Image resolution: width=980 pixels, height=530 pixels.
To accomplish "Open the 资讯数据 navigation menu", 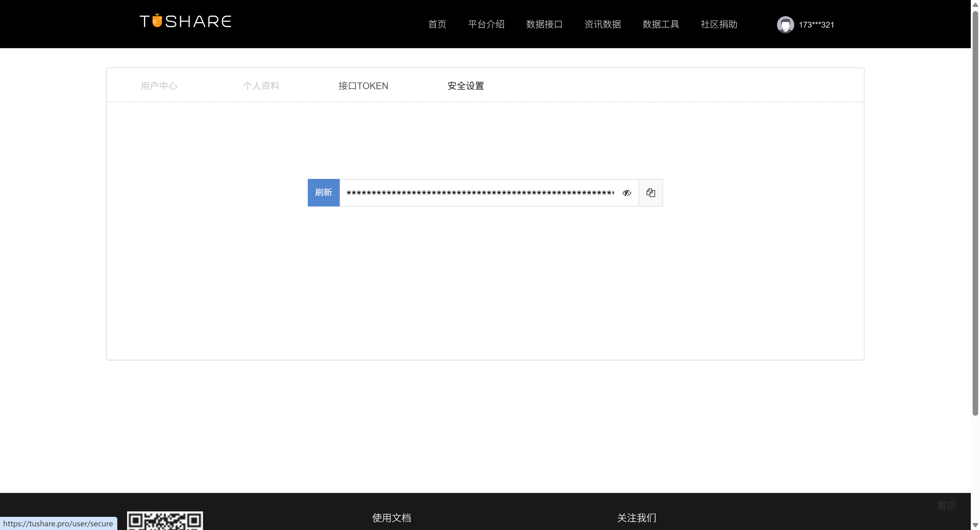I will click(x=602, y=24).
